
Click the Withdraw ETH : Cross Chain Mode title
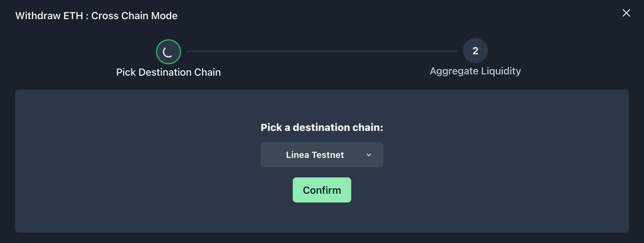97,16
